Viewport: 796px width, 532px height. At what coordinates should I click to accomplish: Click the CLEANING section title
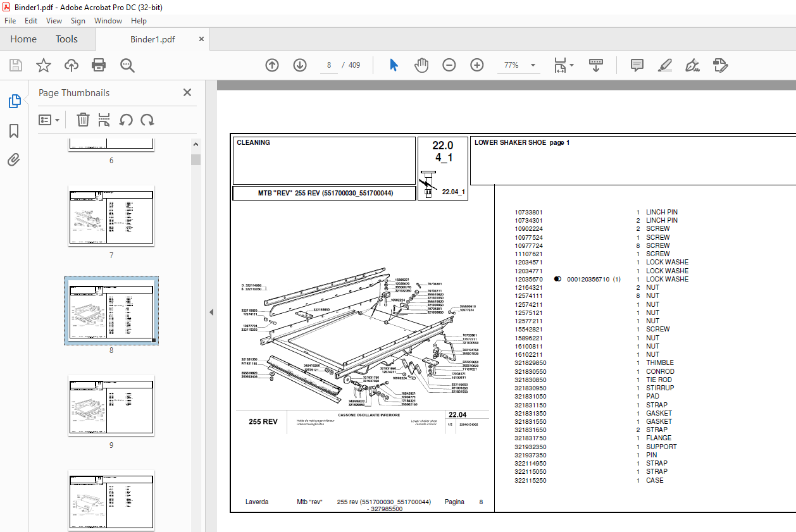click(x=253, y=143)
